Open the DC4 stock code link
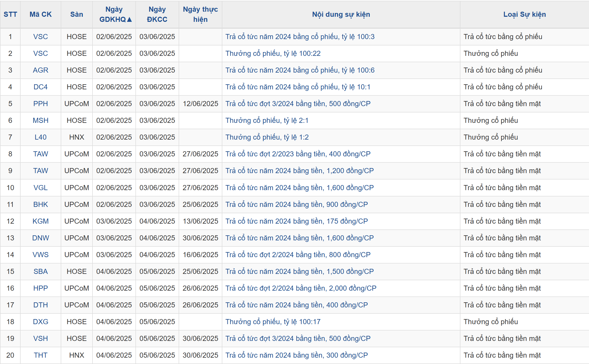Viewport: 589px width, 364px height. 41,87
